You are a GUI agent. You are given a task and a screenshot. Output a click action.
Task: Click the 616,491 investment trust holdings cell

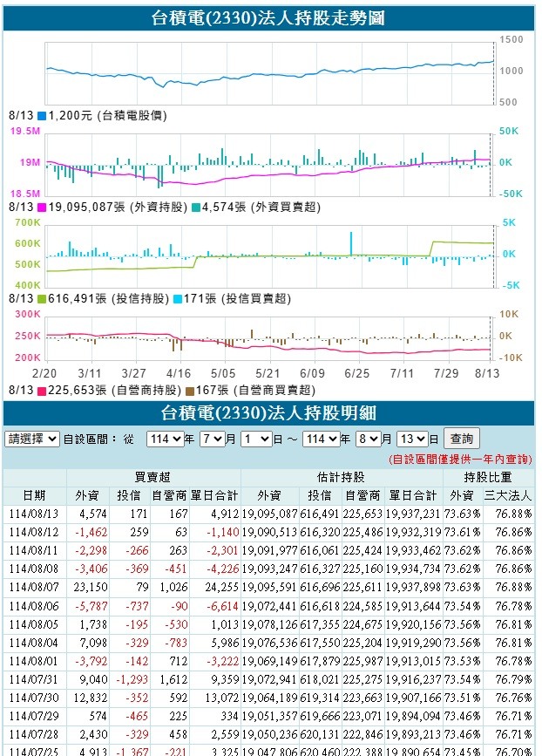321,514
